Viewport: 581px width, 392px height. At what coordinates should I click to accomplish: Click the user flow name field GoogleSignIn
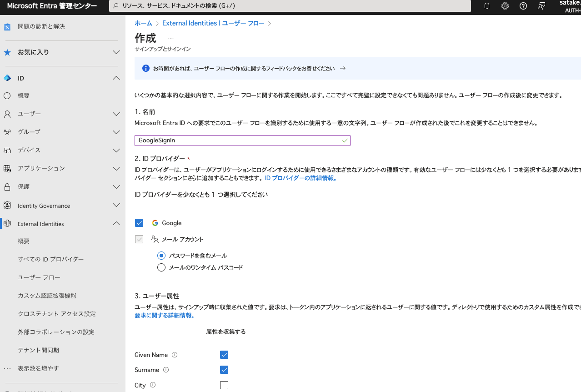click(242, 141)
